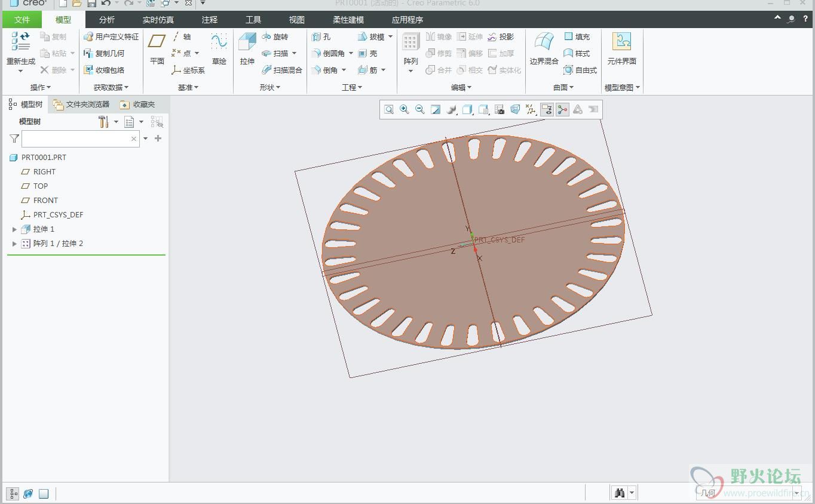The width and height of the screenshot is (815, 504).
Task: Switch to the 柔性建模 ribbon tab
Action: coord(348,20)
